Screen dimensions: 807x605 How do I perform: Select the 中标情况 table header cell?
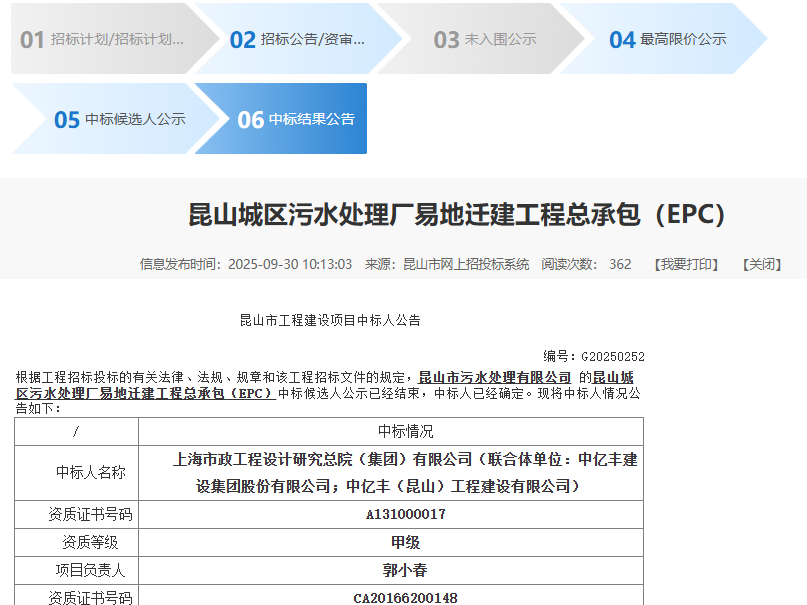tap(405, 432)
